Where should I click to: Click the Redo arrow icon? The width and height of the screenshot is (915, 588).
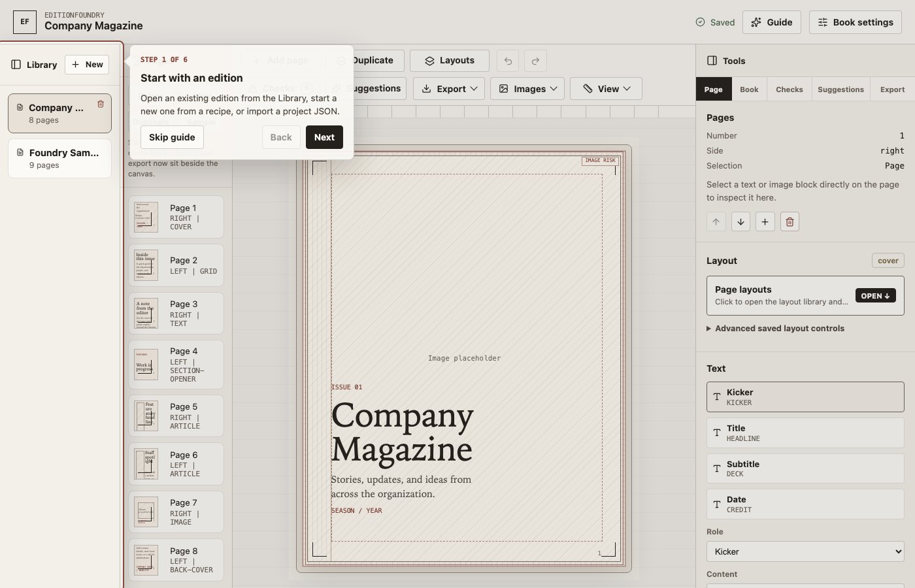535,61
